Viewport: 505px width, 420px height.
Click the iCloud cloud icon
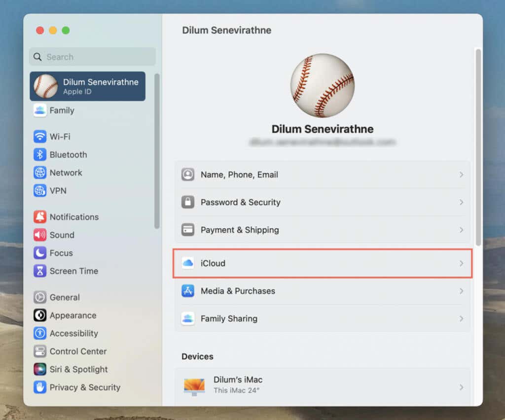tap(188, 263)
